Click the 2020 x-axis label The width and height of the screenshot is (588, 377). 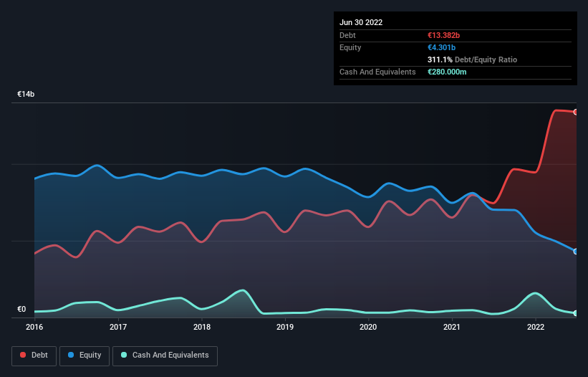click(368, 327)
